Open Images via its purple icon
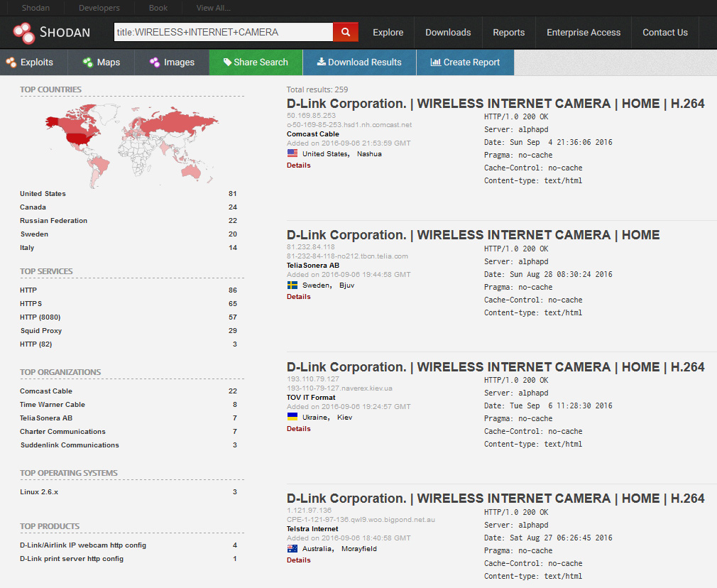The image size is (717, 588). [155, 62]
